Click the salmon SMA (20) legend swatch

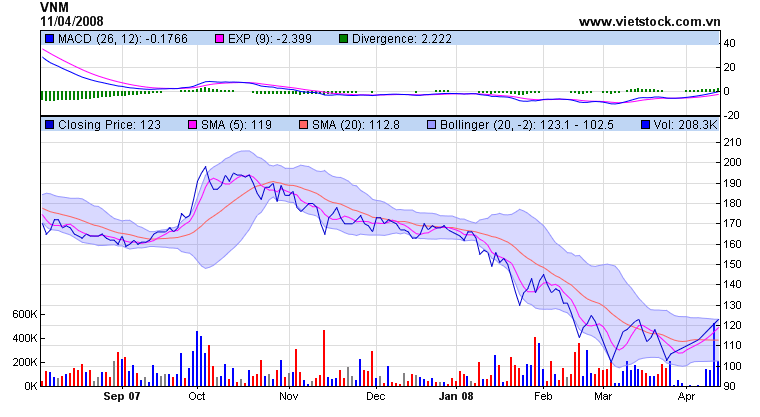point(302,126)
